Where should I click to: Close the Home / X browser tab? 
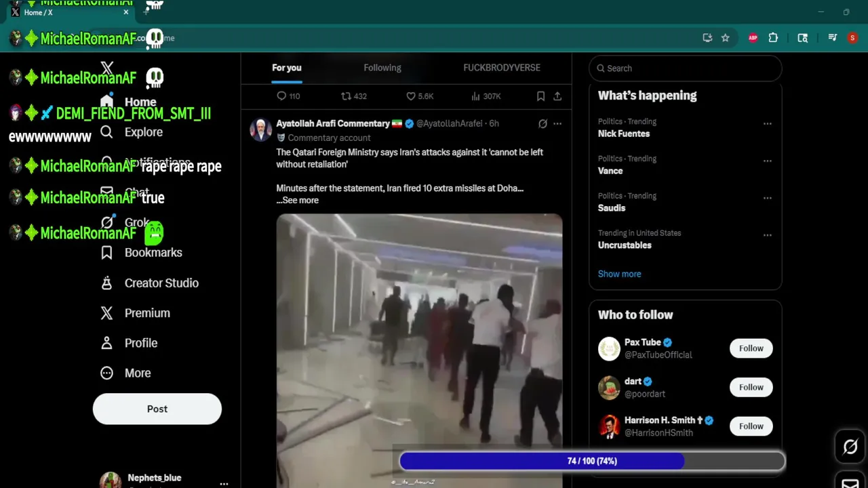tap(126, 12)
